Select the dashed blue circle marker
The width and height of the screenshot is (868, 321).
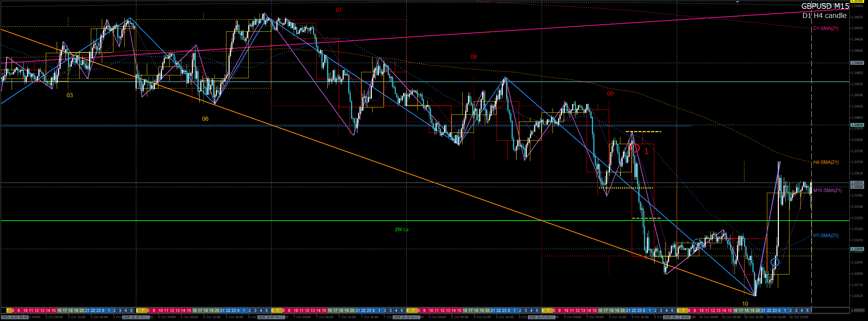pyautogui.click(x=697, y=243)
